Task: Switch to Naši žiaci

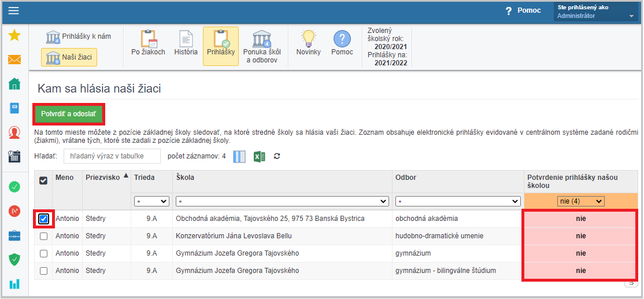Action: pos(69,57)
